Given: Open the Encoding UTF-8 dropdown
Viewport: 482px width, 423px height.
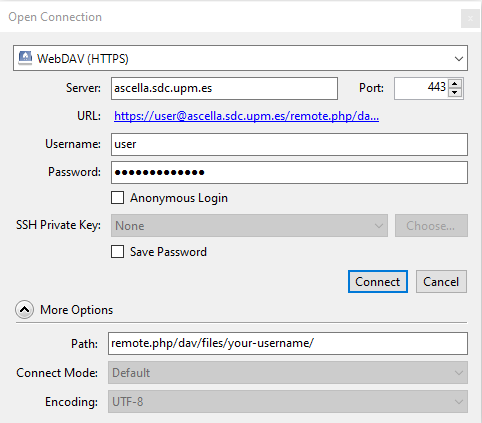Looking at the screenshot, I should click(288, 402).
